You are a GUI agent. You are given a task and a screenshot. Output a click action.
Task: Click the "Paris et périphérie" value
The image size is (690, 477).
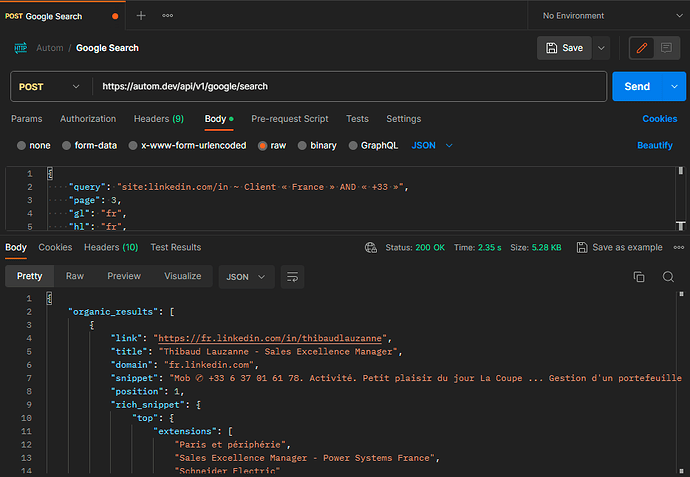tap(230, 444)
